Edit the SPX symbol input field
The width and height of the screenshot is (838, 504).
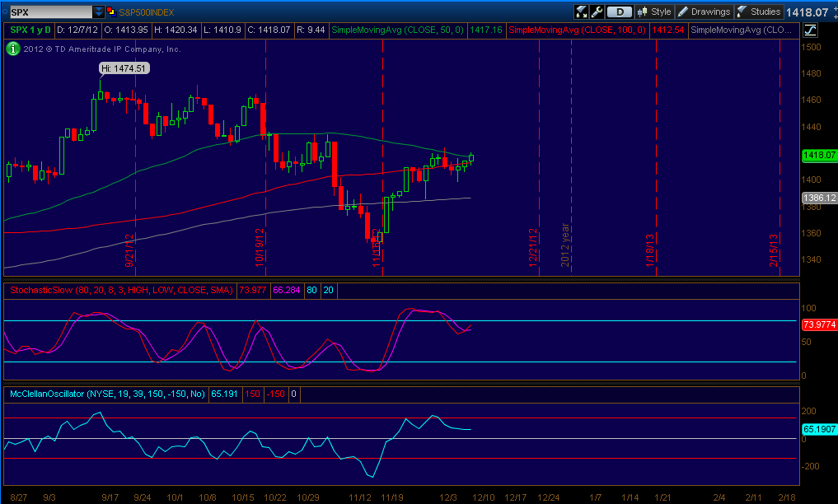(x=51, y=12)
